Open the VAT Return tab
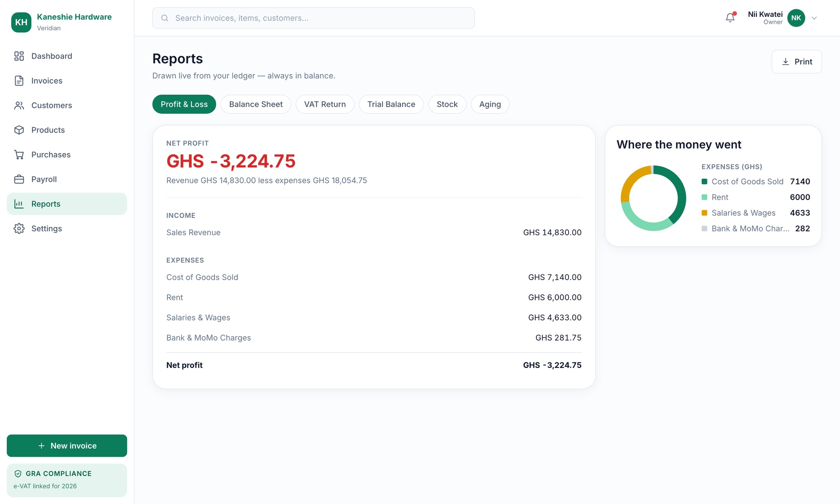Viewport: 840px width, 504px height. tap(325, 104)
